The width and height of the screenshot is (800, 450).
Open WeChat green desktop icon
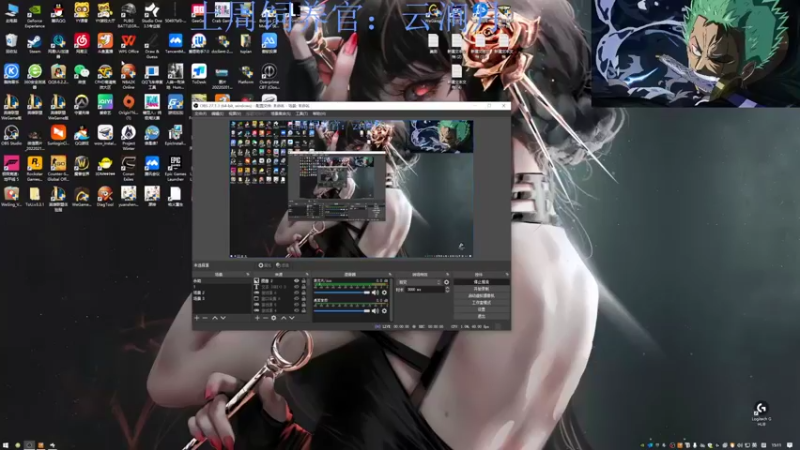coord(82,74)
